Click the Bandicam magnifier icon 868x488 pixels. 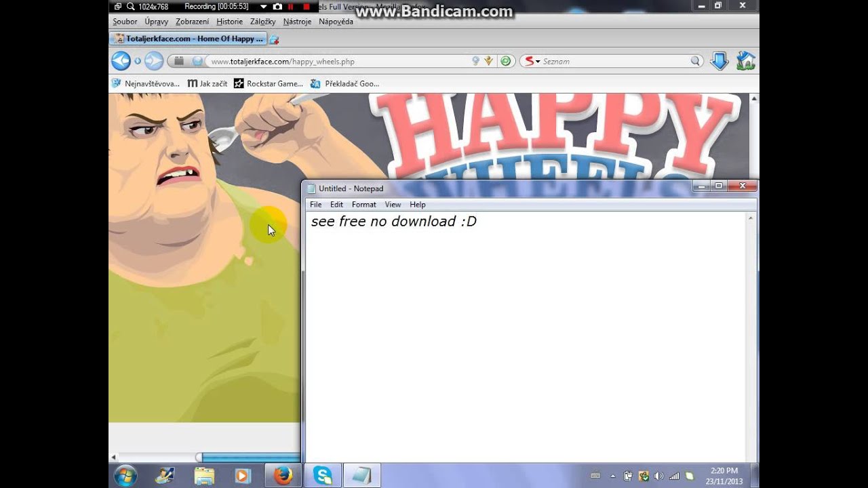tap(130, 6)
